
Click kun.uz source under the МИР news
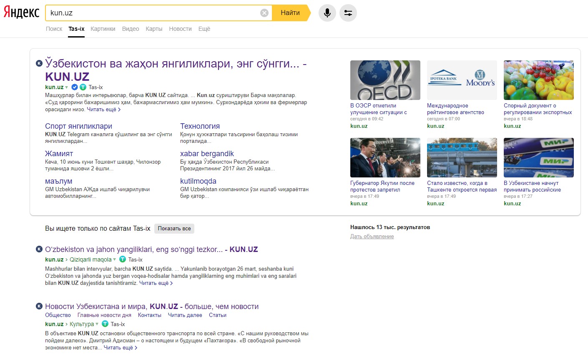513,204
